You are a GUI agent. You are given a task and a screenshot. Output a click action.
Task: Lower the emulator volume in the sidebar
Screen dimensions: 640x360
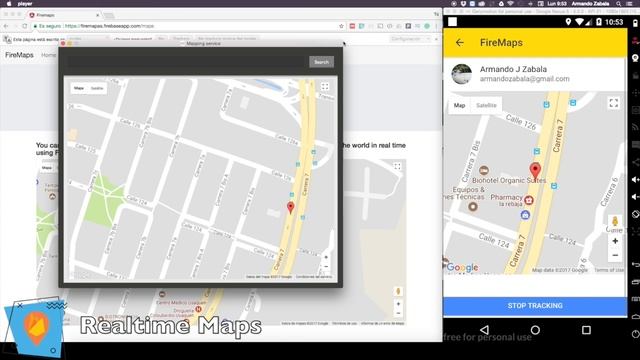[x=635, y=197]
